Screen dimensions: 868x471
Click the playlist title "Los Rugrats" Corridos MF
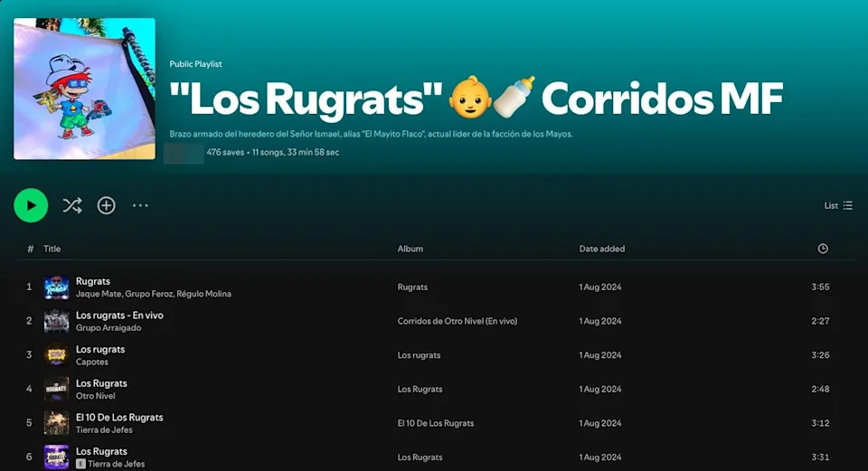[476, 99]
